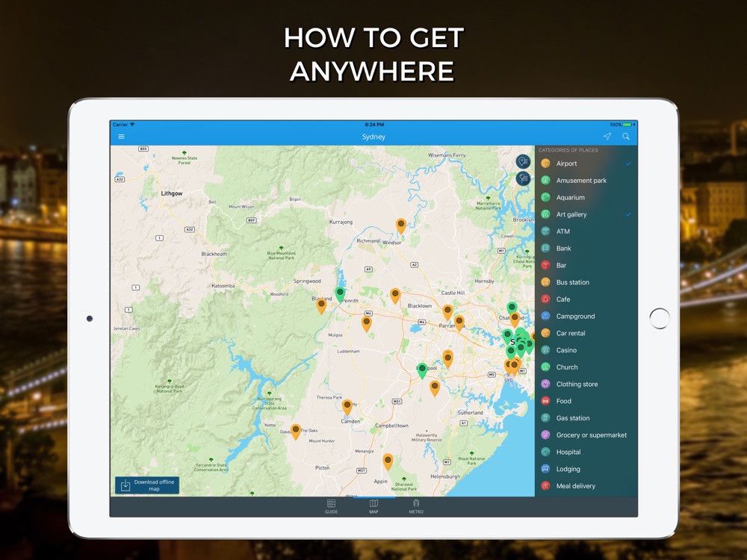Switch to the Map tab

373,506
